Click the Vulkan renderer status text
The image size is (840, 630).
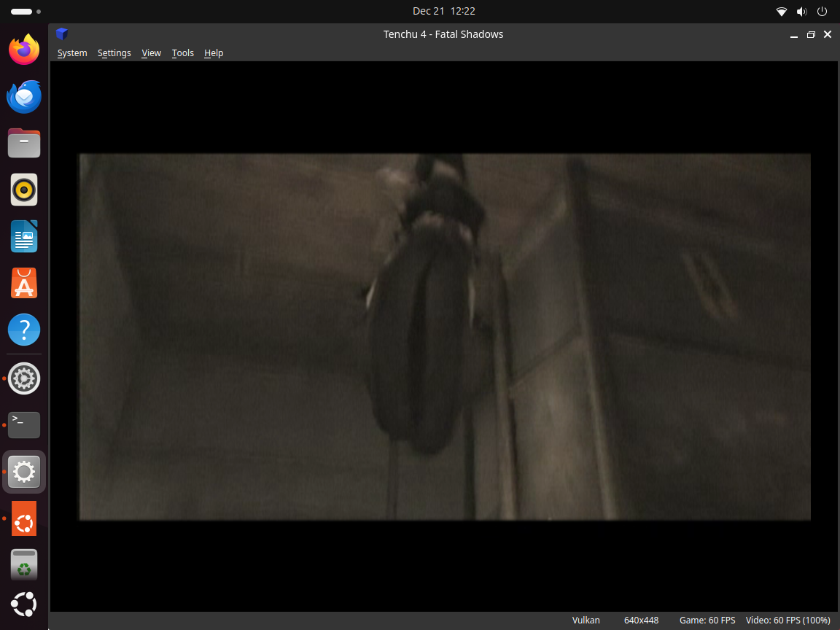(586, 621)
